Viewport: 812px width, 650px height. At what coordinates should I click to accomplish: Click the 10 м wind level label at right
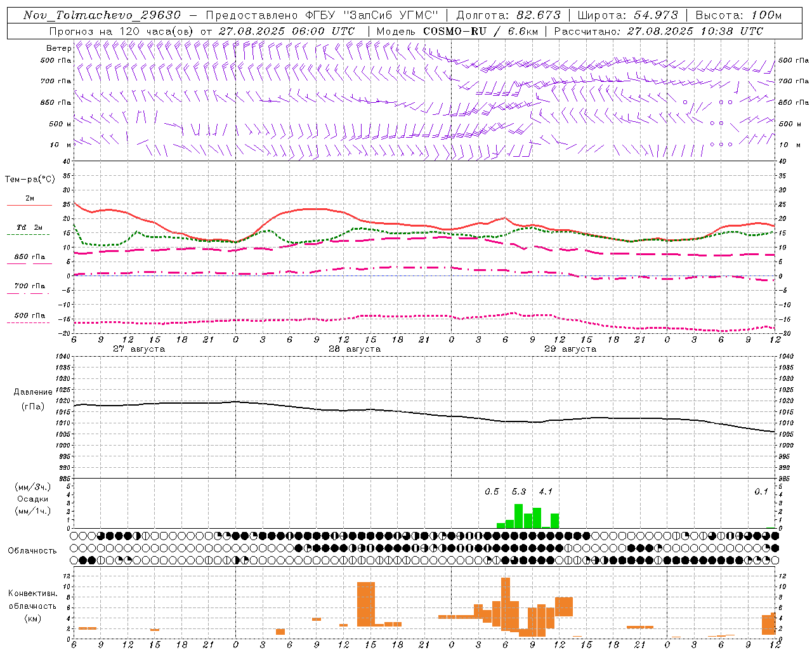point(789,145)
